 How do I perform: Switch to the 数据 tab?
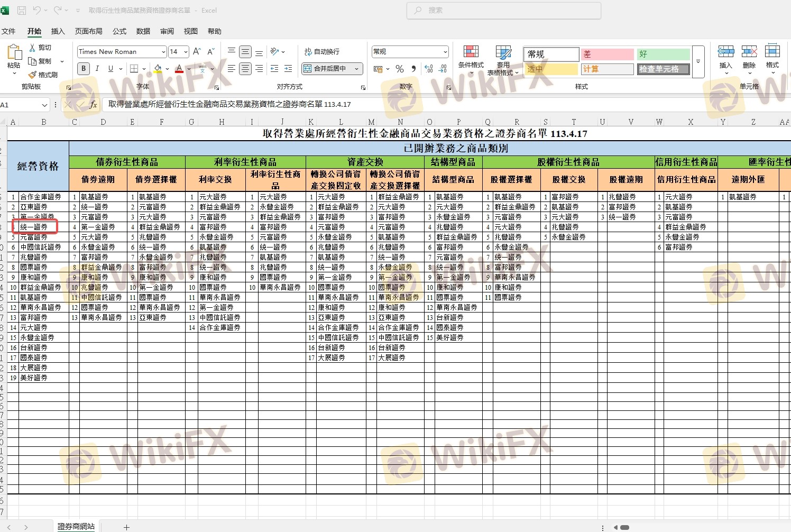[143, 31]
